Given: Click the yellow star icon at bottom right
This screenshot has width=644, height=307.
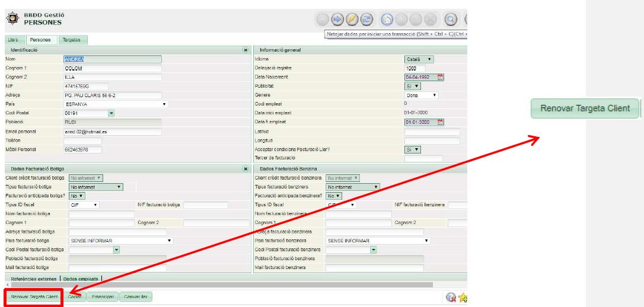Looking at the screenshot, I should 463,296.
